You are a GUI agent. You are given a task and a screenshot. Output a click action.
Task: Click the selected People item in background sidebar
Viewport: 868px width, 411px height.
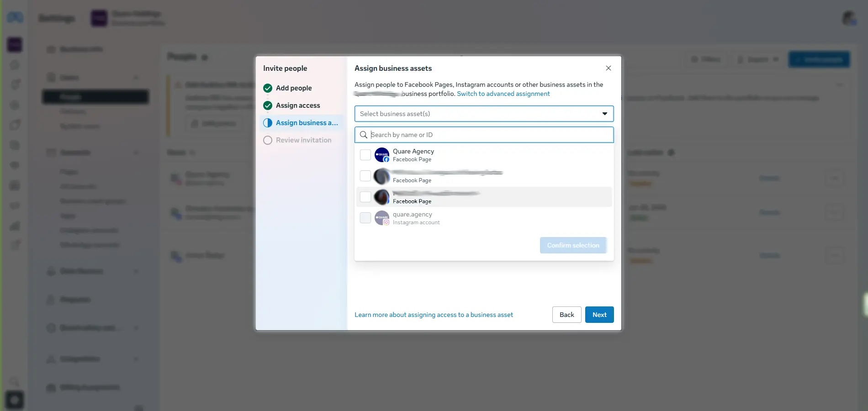(x=95, y=97)
